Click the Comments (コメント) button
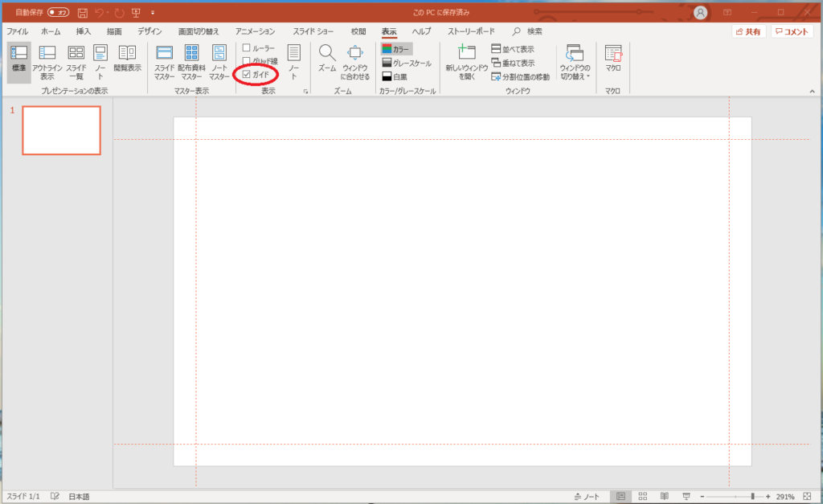Viewport: 823px width, 504px height. 792,31
